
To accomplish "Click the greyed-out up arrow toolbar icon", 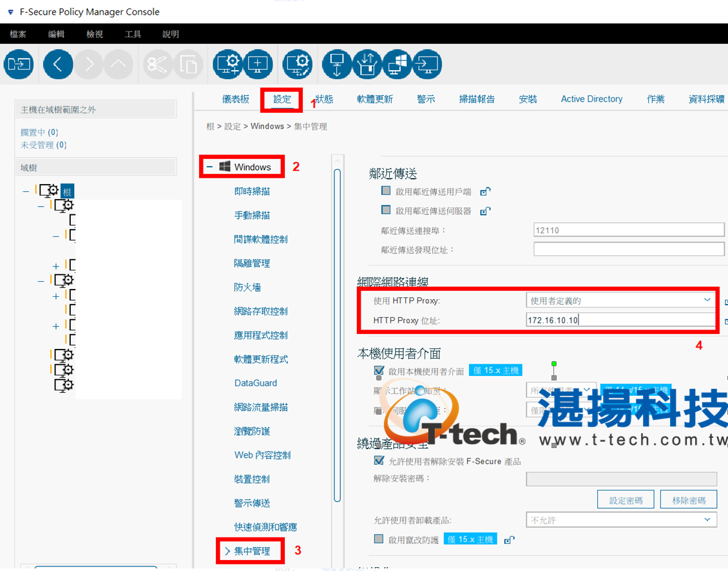I will pos(119,64).
